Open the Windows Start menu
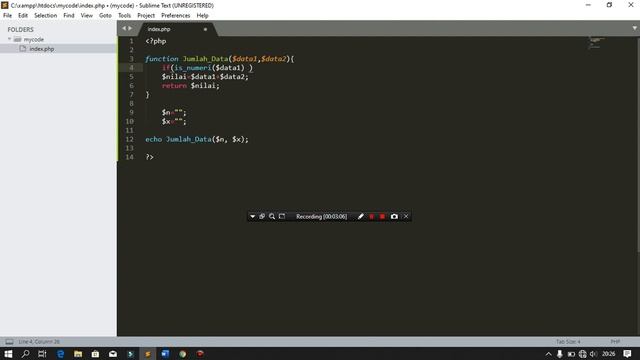The width and height of the screenshot is (640, 360). 8,354
